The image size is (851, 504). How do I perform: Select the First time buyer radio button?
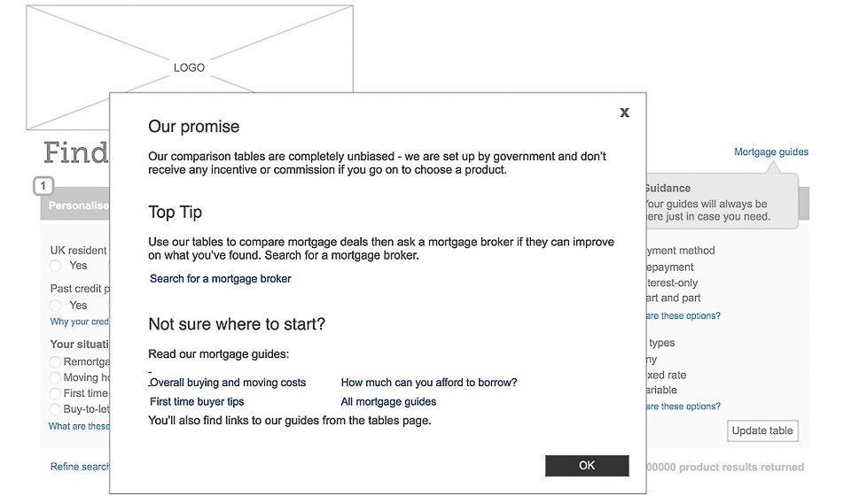point(56,393)
